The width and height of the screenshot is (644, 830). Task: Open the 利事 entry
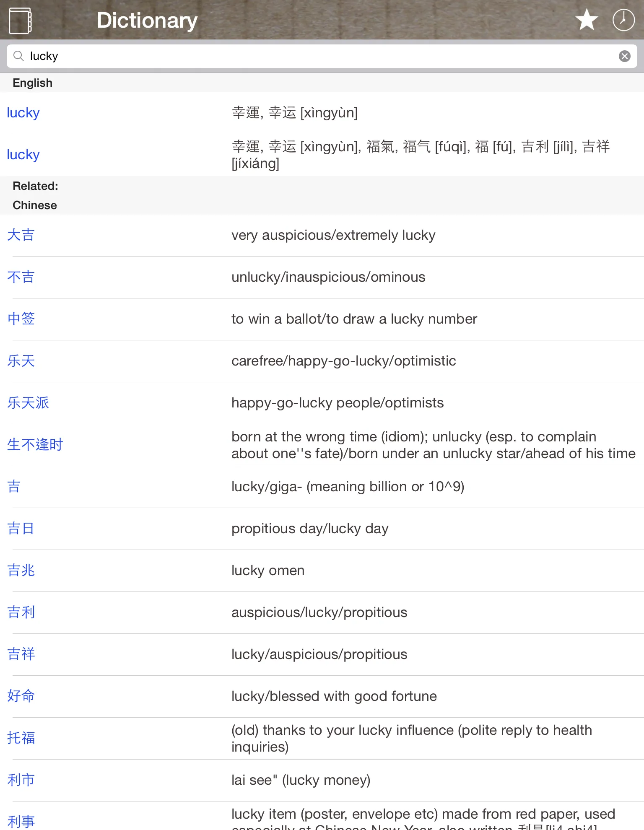(x=322, y=816)
